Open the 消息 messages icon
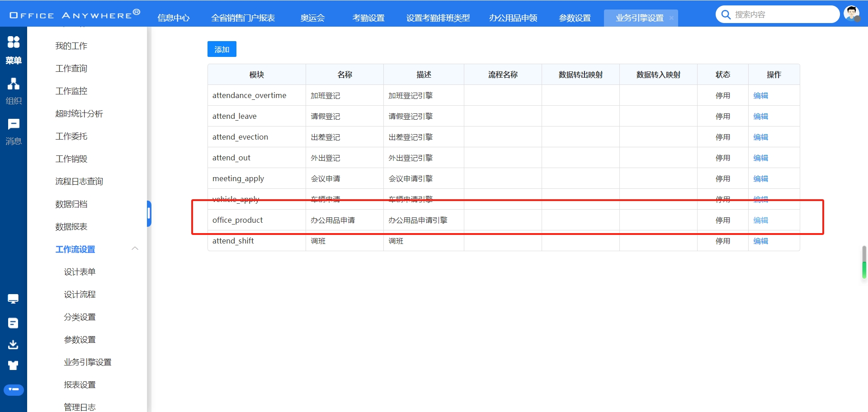The height and width of the screenshot is (412, 868). (14, 124)
